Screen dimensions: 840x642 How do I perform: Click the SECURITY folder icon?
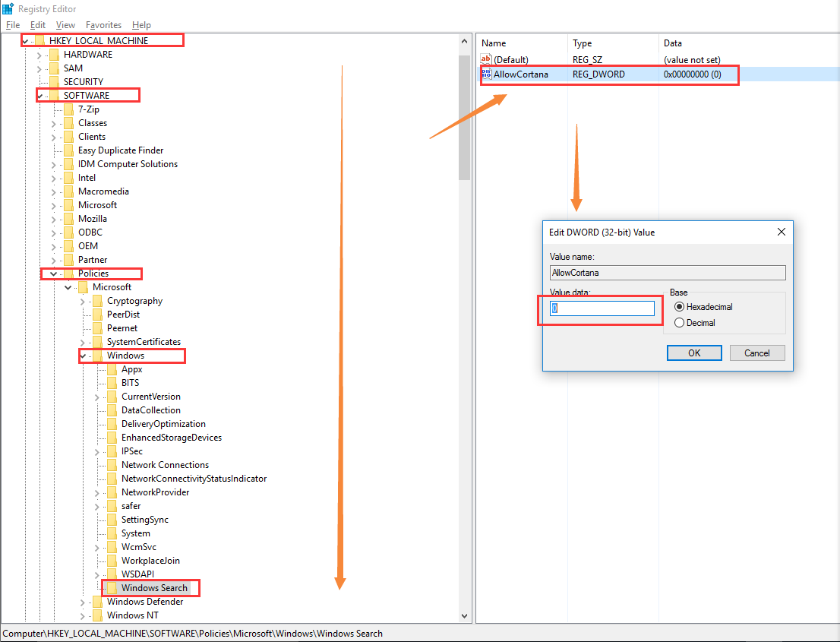[54, 81]
